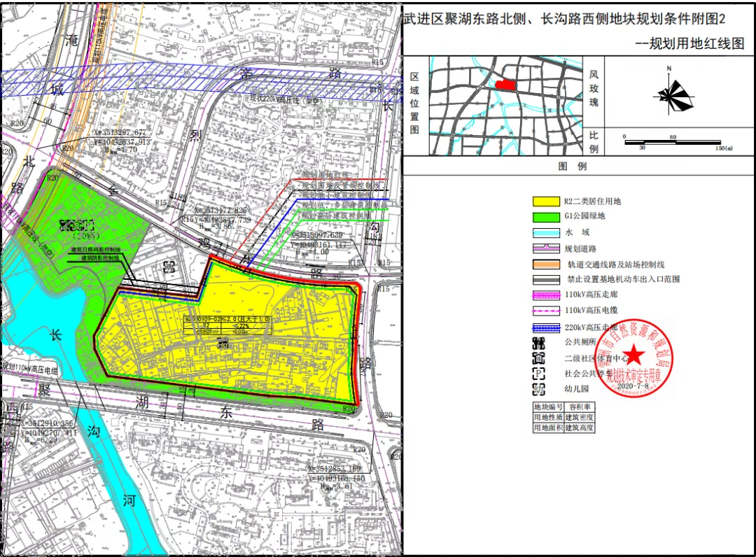Click the '建筑阴影控制线' callout label
This screenshot has width=756, height=557.
[x=100, y=258]
